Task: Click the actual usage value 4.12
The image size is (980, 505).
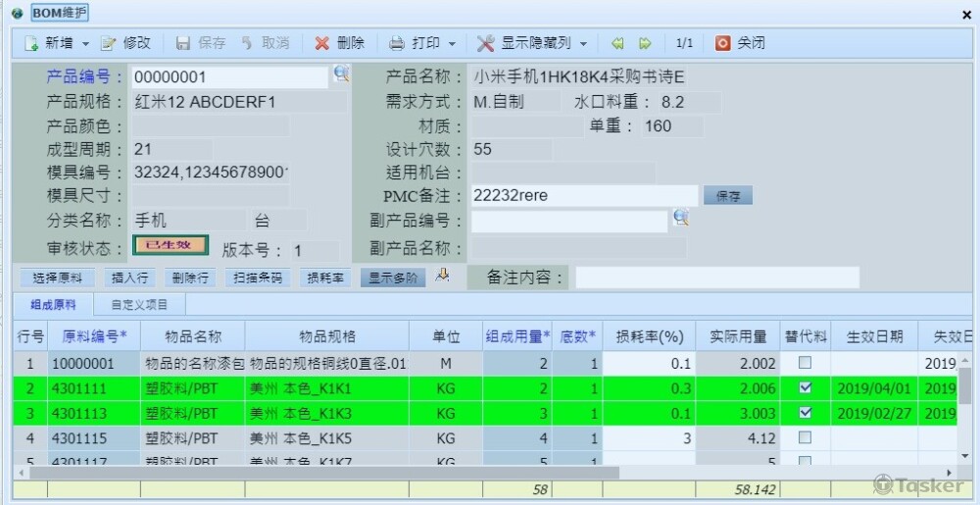Action: pyautogui.click(x=738, y=438)
